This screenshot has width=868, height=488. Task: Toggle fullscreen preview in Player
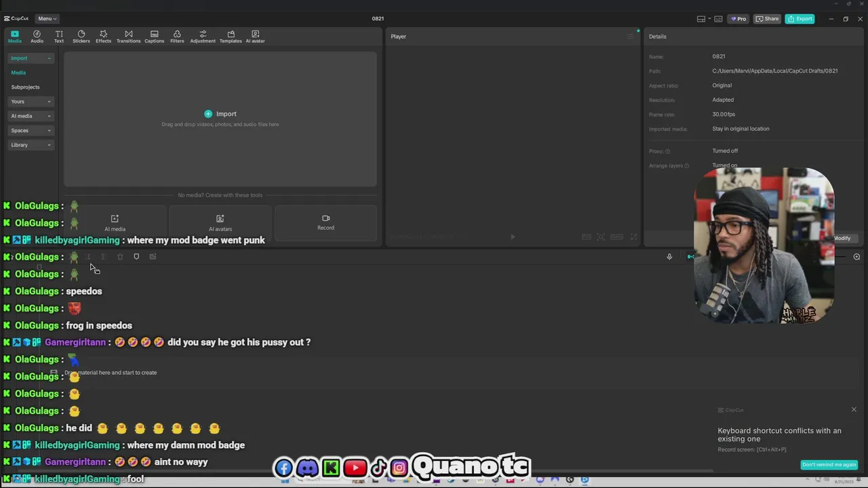[633, 237]
